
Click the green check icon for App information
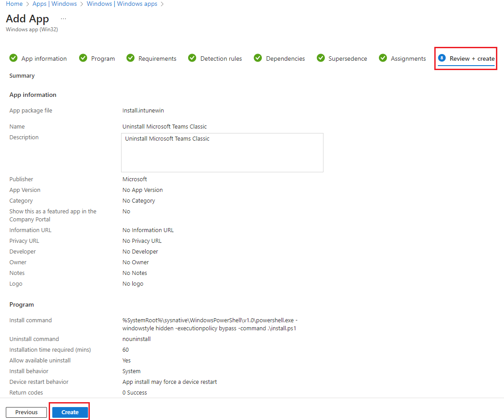tap(13, 58)
